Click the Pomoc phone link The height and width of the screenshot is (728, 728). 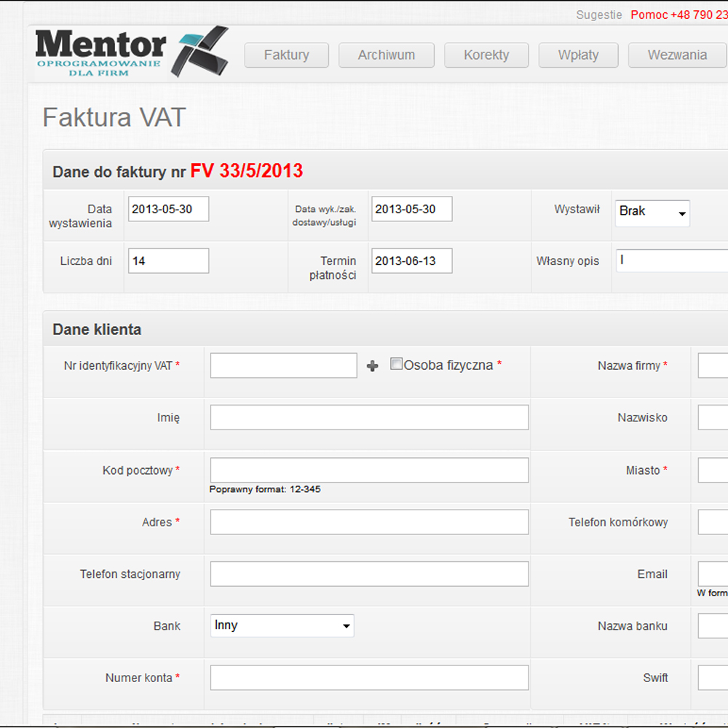click(678, 15)
